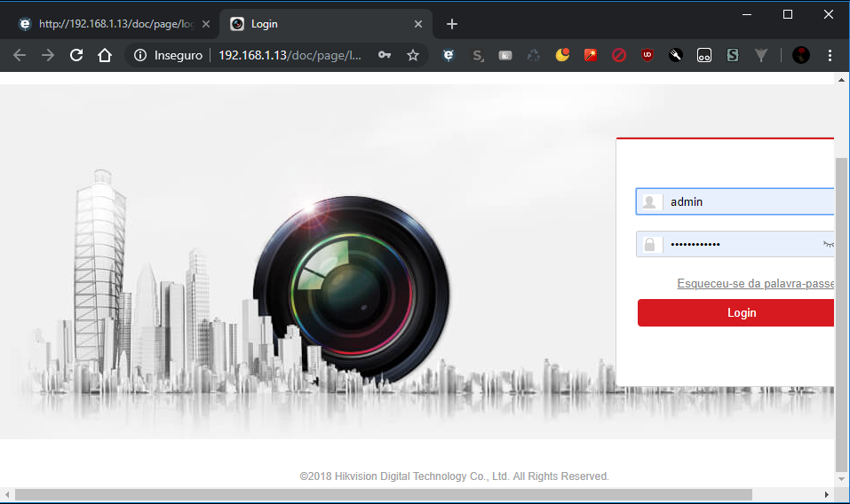Click the horizontal scrollbar at the bottom
The height and width of the screenshot is (504, 850).
pos(382,494)
